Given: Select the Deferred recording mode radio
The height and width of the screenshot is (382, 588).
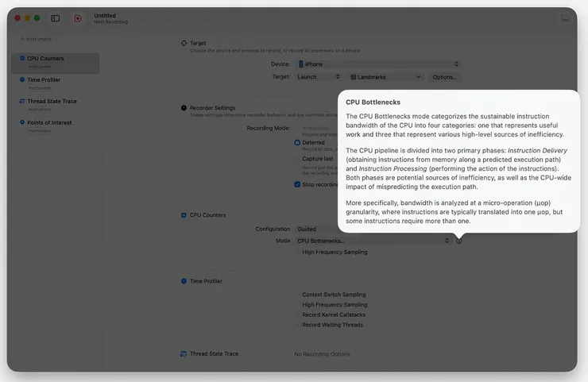Looking at the screenshot, I should (x=297, y=142).
